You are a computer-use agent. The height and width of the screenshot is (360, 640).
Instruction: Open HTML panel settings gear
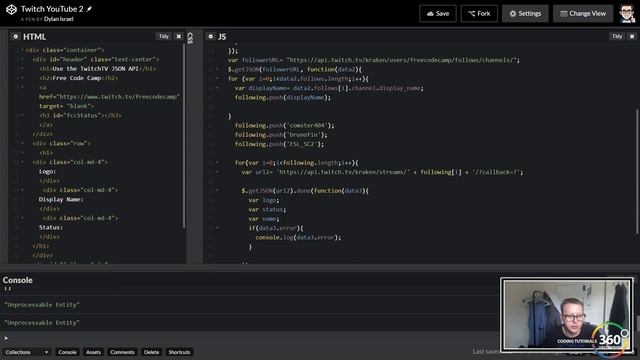(16, 36)
